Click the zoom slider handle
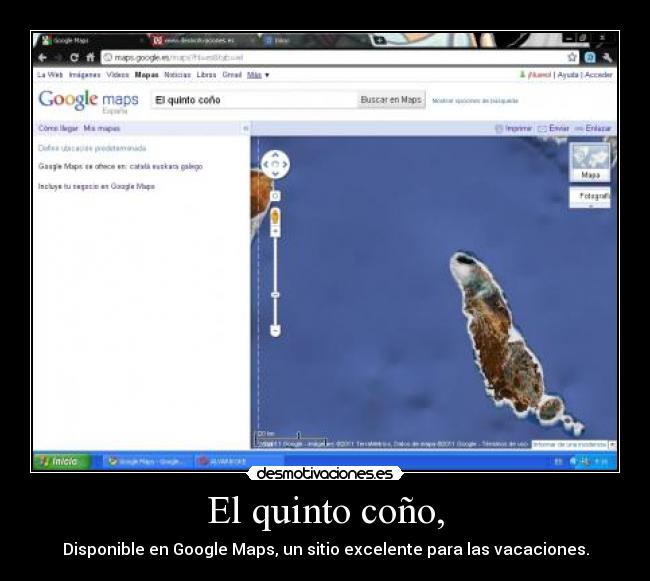This screenshot has width=650, height=581. [275, 295]
